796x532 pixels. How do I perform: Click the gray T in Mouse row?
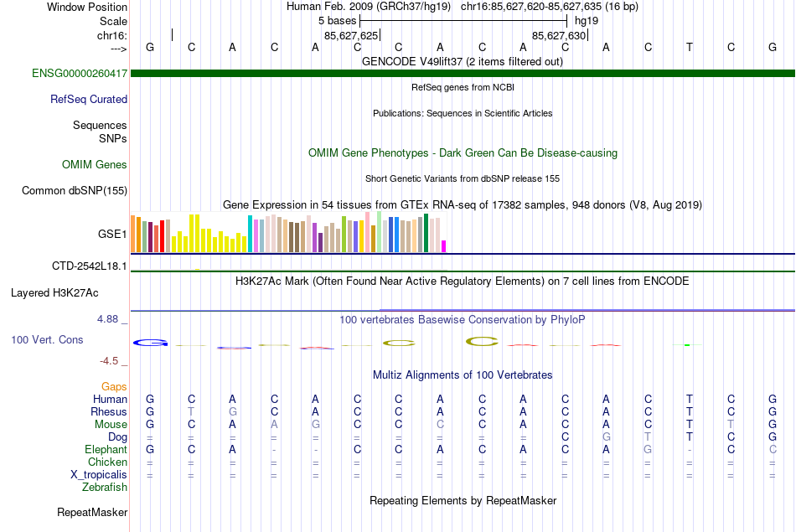click(731, 425)
